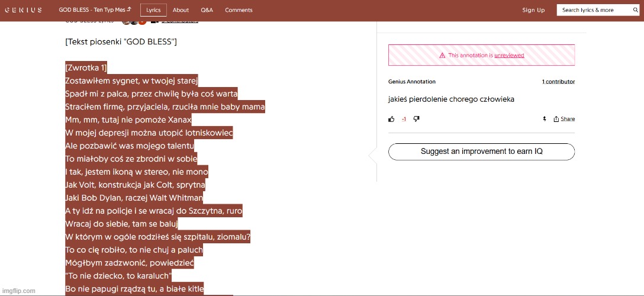Open the Comments tab
Screen dimensions: 644x296
click(x=239, y=10)
